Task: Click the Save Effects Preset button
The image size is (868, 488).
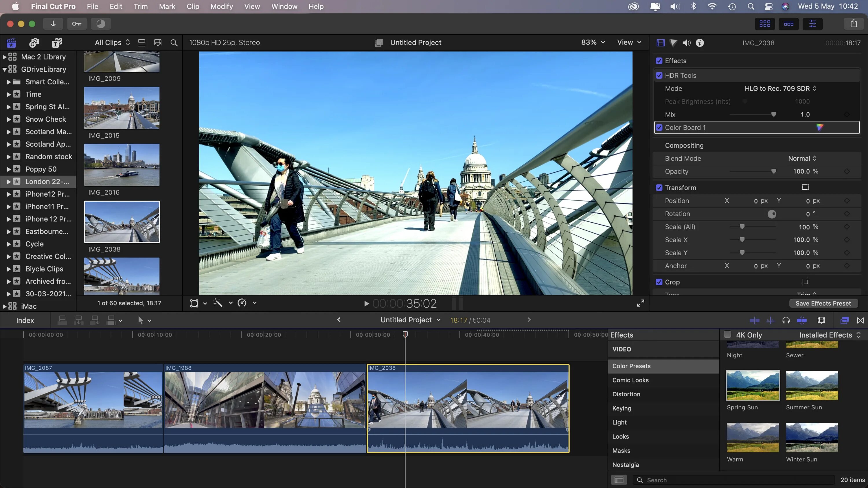Action: pos(823,303)
